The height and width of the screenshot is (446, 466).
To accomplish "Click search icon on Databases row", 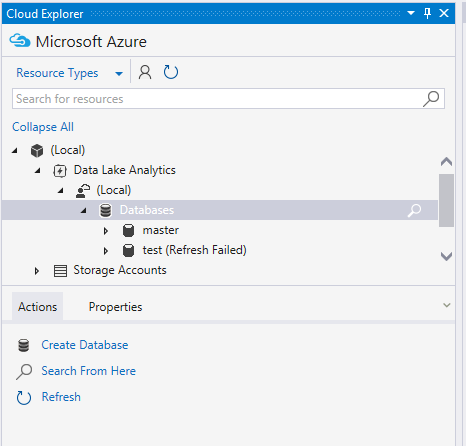I will [414, 210].
